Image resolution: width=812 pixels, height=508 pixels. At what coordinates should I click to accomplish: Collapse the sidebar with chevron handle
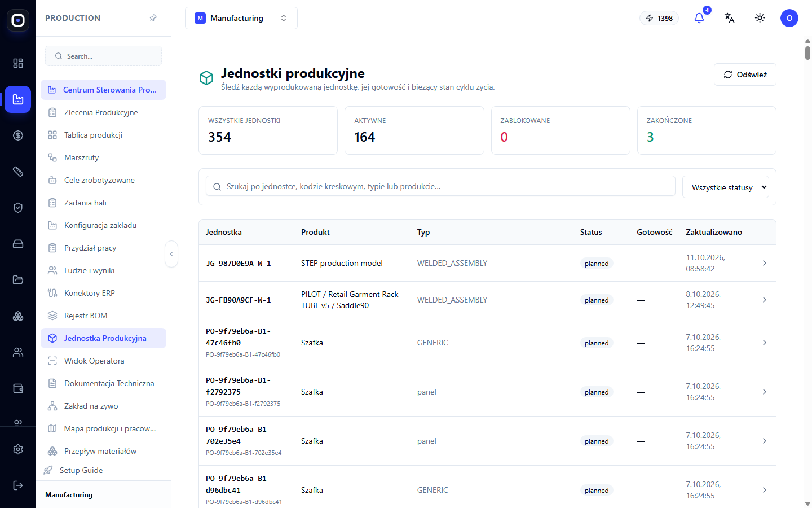click(171, 254)
